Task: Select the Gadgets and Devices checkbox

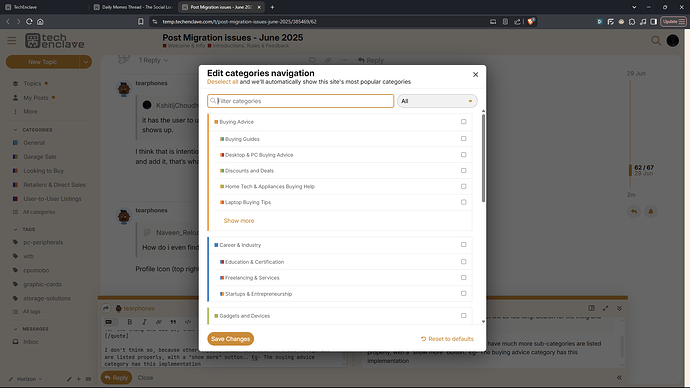Action: 463,315
